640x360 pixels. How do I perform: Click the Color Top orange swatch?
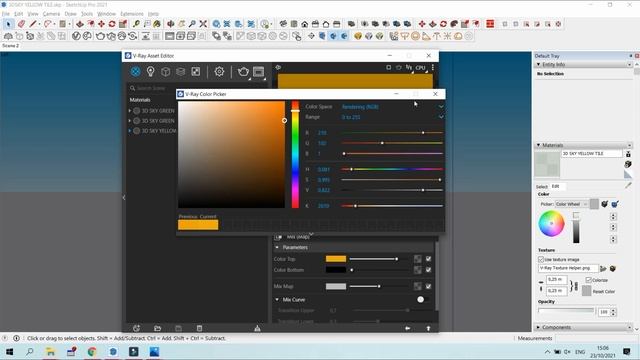coord(336,259)
